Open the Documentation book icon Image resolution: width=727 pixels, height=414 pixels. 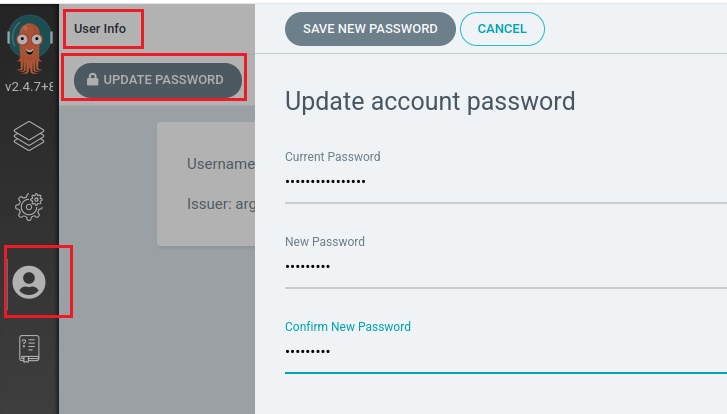tap(29, 348)
